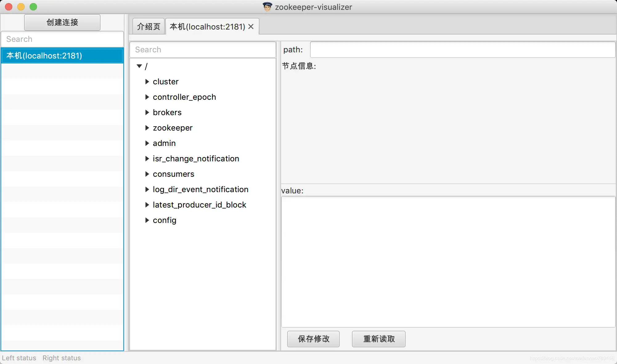Select the log_dir_event_notification node
This screenshot has height=364, width=617.
pos(200,189)
